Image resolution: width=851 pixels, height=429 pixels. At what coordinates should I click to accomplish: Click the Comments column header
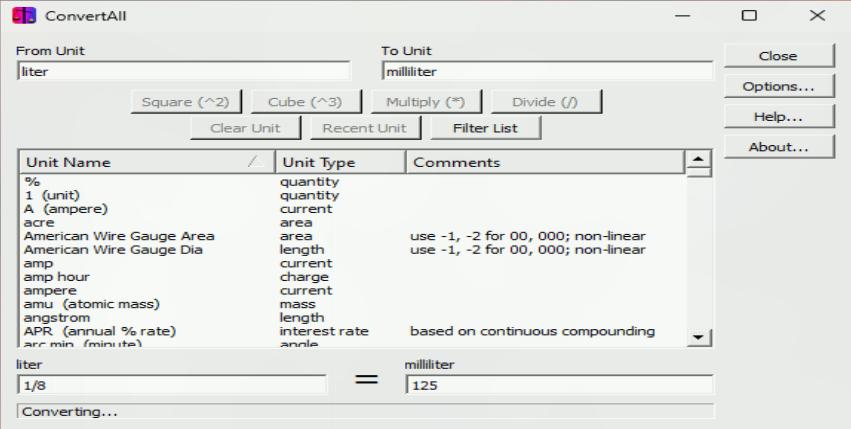pyautogui.click(x=543, y=162)
